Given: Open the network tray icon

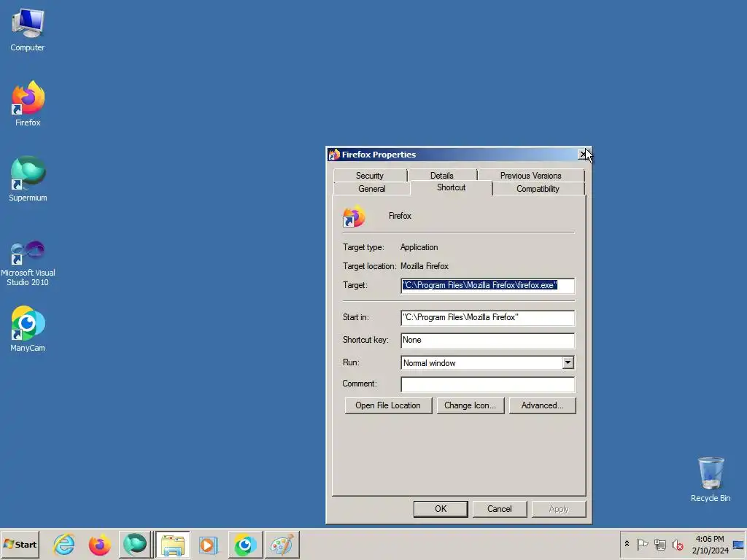Looking at the screenshot, I should pos(659,544).
